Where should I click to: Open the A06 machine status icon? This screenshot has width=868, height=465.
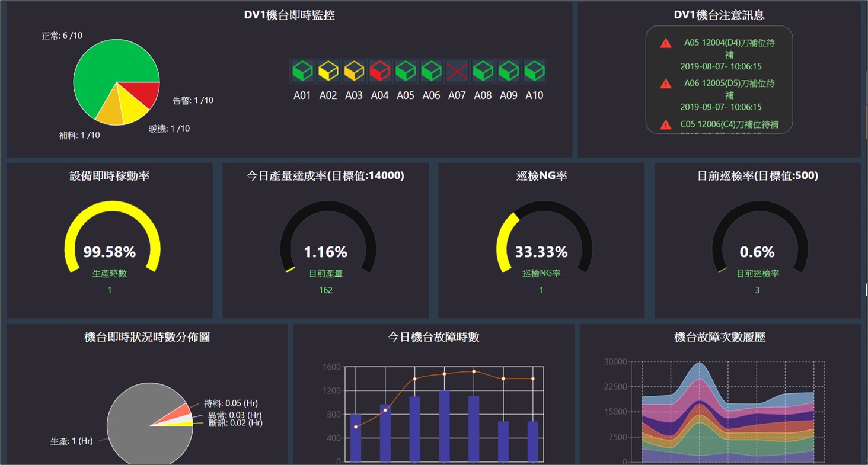pyautogui.click(x=431, y=71)
